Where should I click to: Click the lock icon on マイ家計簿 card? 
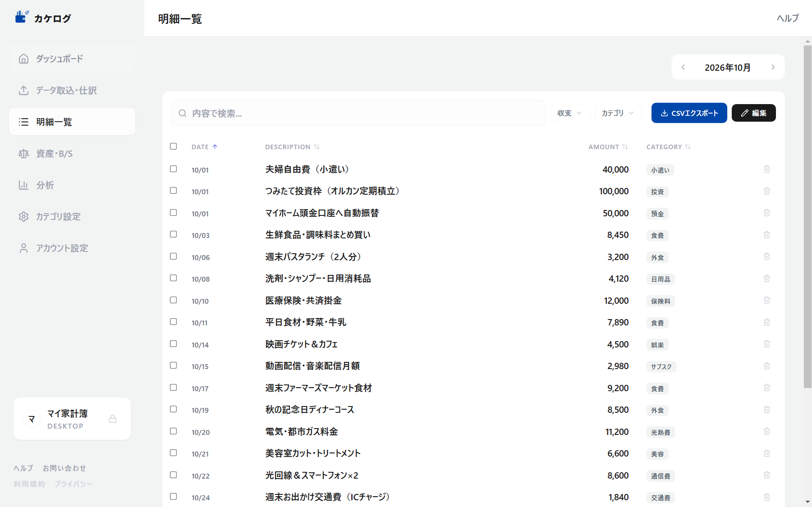pos(113,419)
